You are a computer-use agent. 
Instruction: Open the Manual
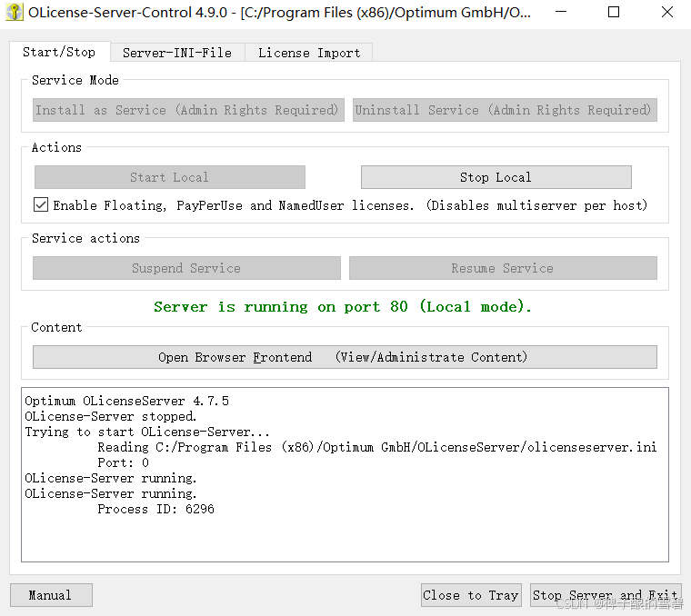pyautogui.click(x=51, y=595)
